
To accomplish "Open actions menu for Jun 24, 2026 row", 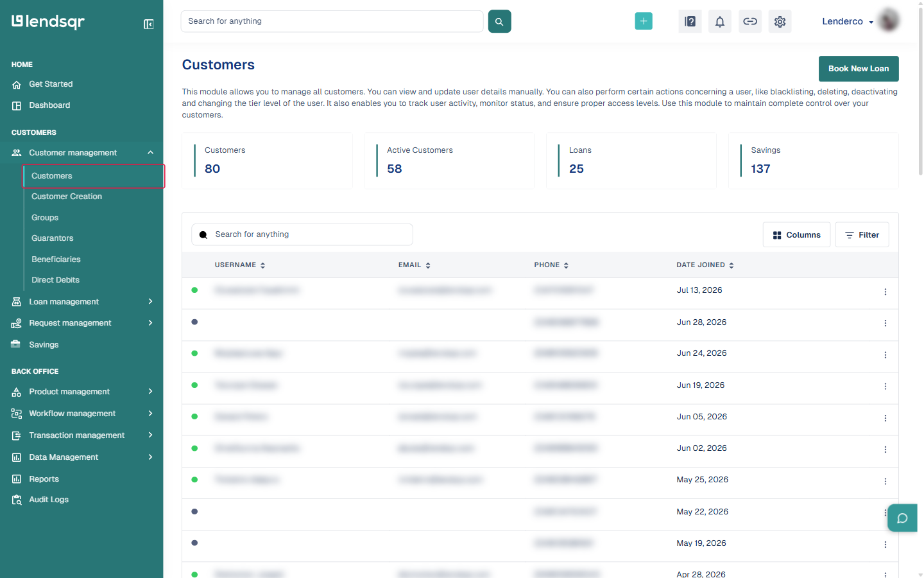I will (x=886, y=355).
